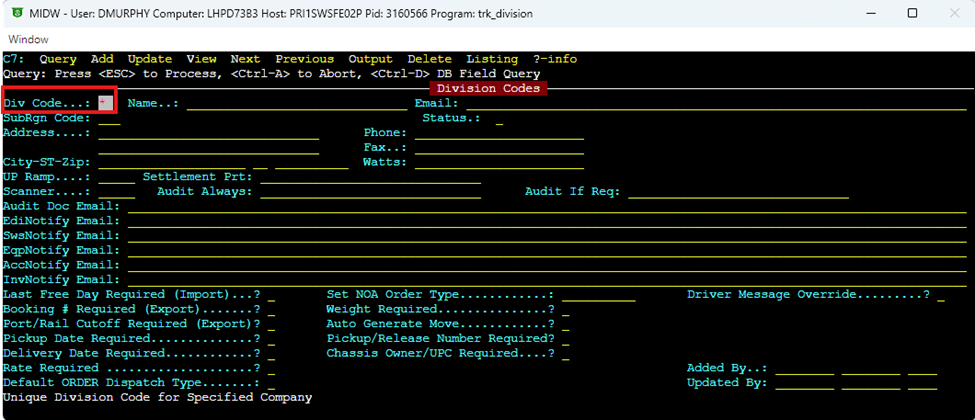The height and width of the screenshot is (420, 975).
Task: Click Set NOA Order Type field
Action: pos(598,295)
